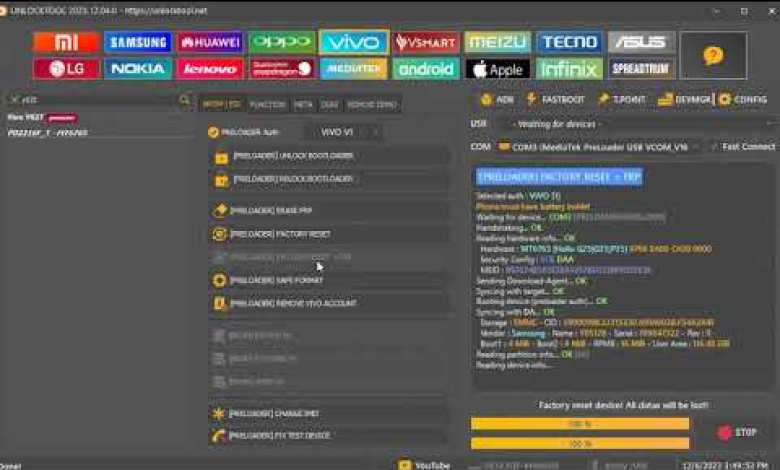The height and width of the screenshot is (470, 780).
Task: Open the Tecno brand tile
Action: [568, 42]
